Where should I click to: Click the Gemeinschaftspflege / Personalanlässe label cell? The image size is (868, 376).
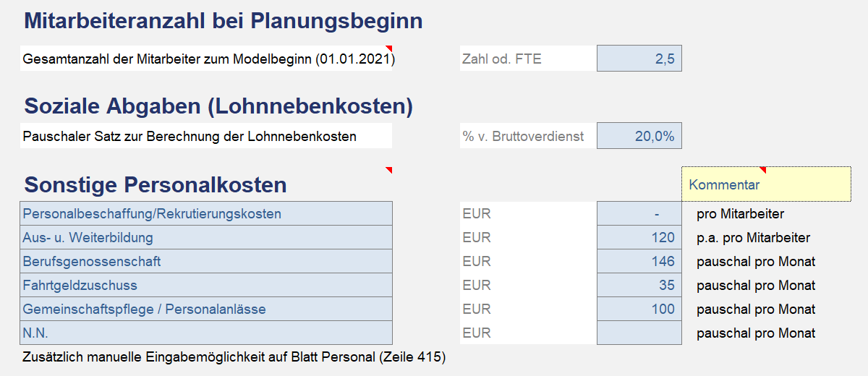pyautogui.click(x=206, y=309)
